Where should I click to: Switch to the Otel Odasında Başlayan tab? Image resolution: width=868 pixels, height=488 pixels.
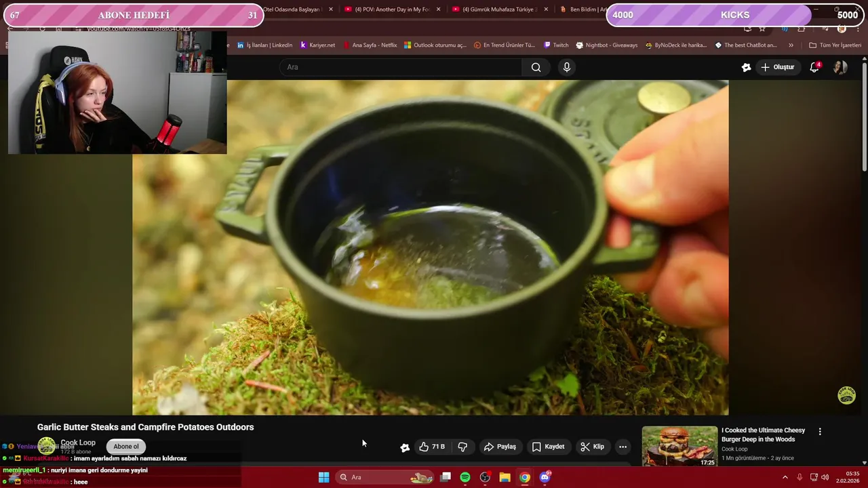[x=292, y=9]
